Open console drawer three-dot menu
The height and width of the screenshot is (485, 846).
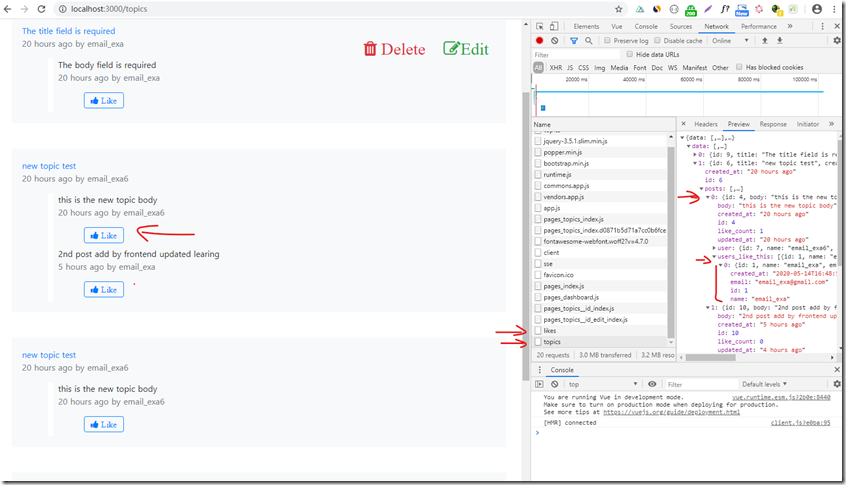point(540,370)
